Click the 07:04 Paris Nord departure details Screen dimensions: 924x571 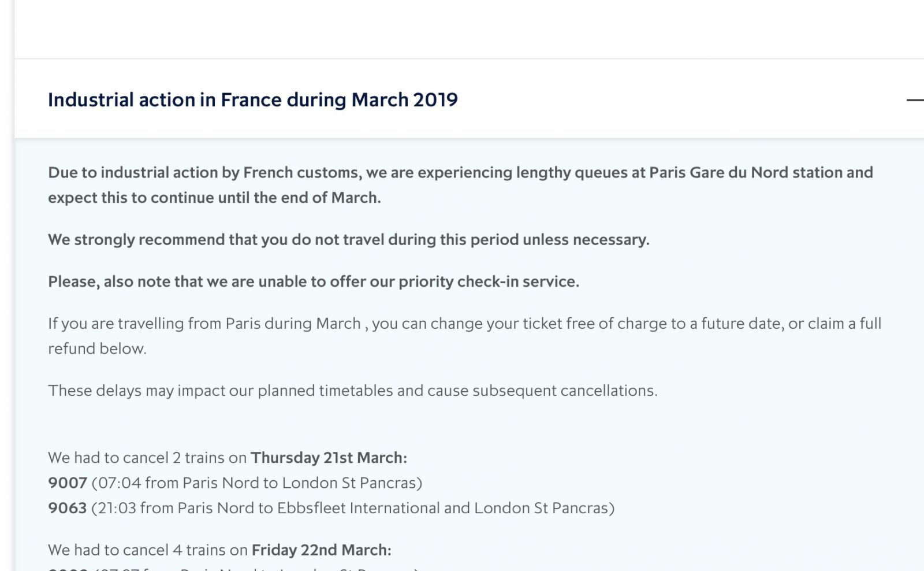point(257,483)
